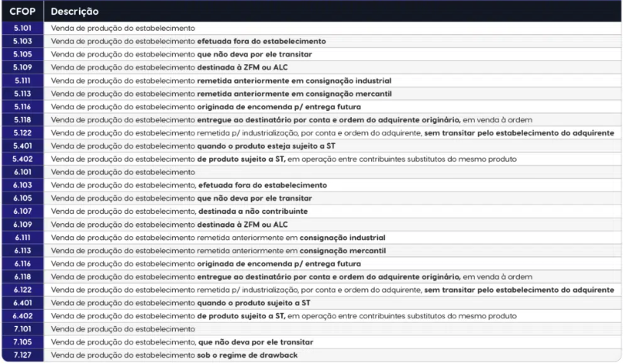Select the CFOP code 5.101 cell
The width and height of the screenshot is (623, 364).
22,27
